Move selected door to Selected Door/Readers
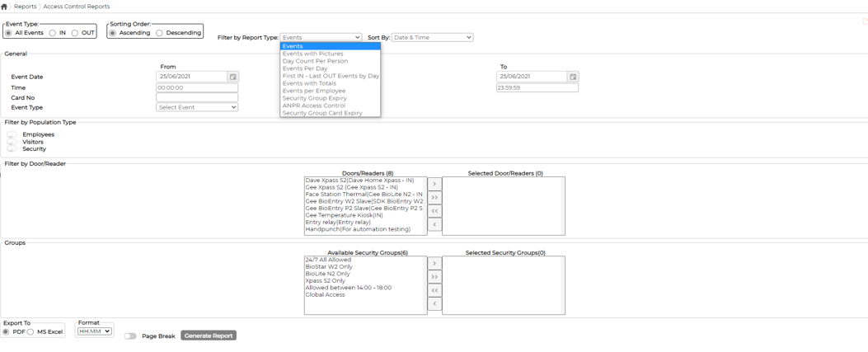Image resolution: width=868 pixels, height=352 pixels. (x=434, y=183)
